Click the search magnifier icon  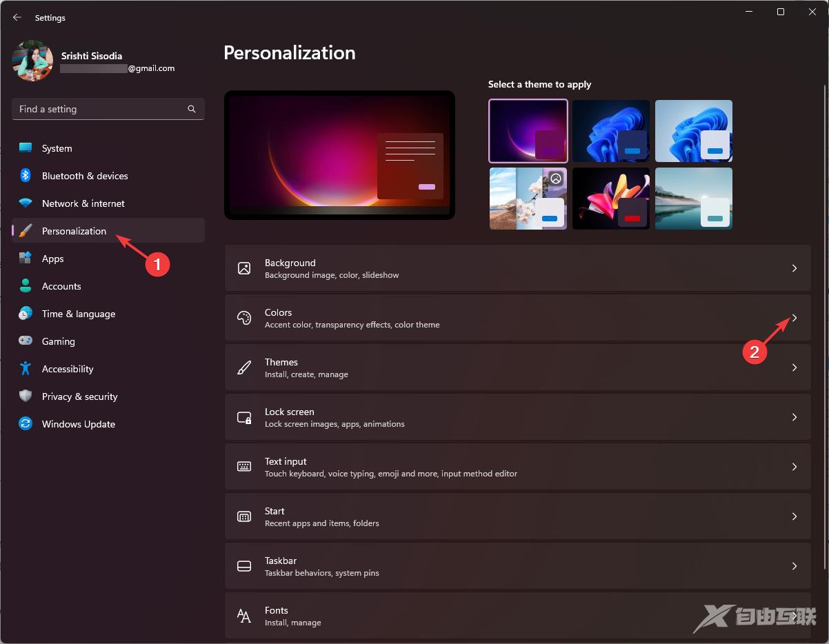192,109
